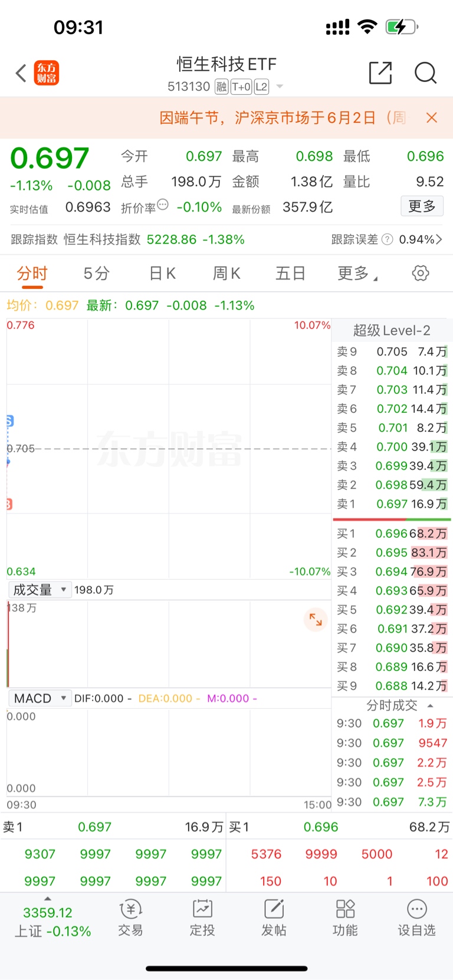Screen dimensions: 453x980
Task: Open 定投 scheduled investment icon
Action: click(x=202, y=918)
